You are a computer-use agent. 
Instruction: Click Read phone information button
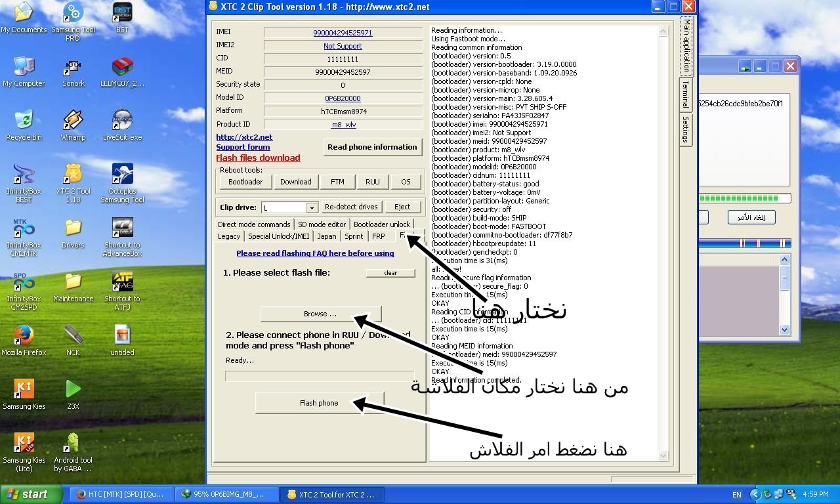click(x=372, y=147)
